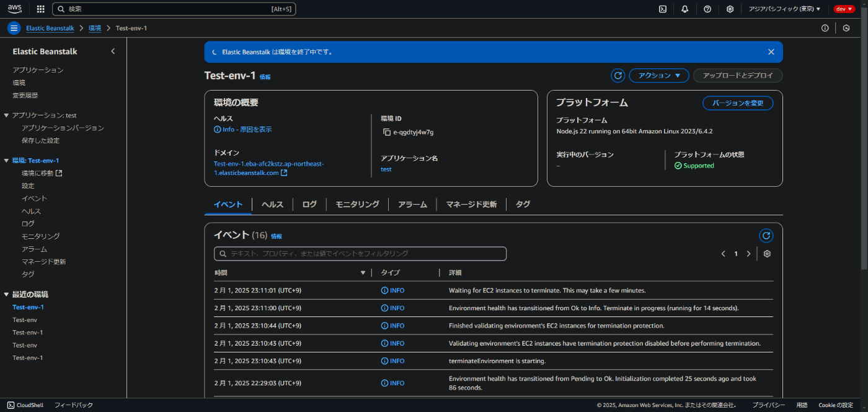The height and width of the screenshot is (412, 868).
Task: Collapse the アプリケーション: test section
Action: coord(6,115)
